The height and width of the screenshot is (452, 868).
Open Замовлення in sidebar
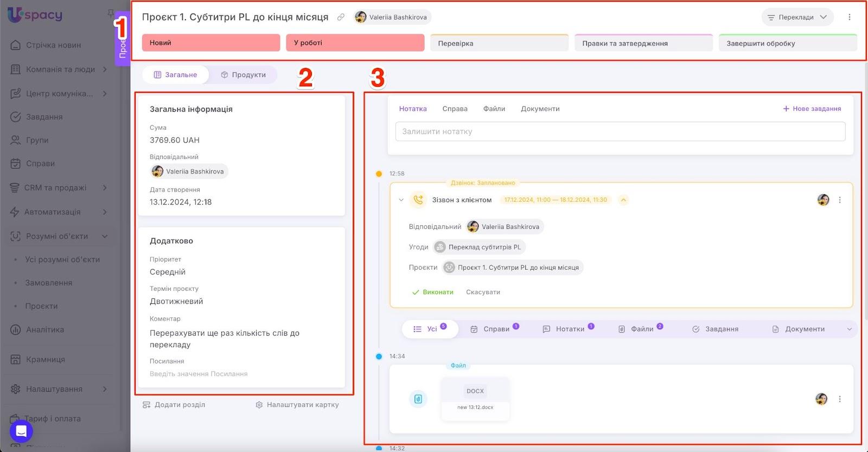click(49, 283)
